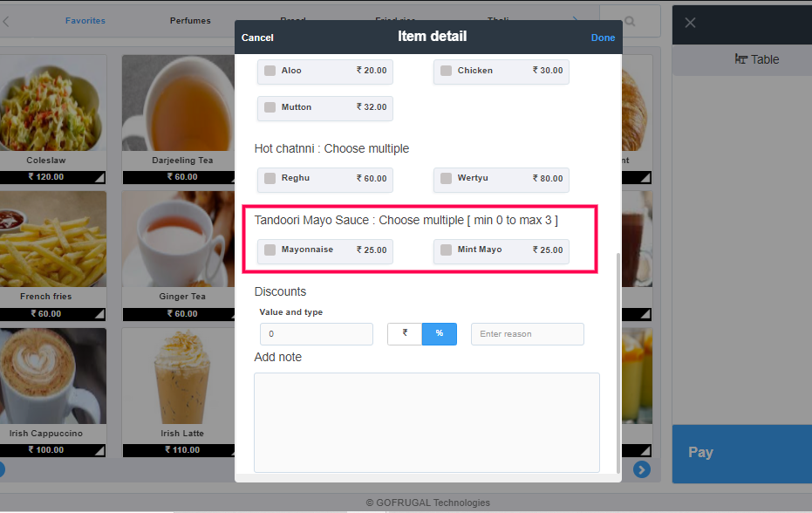Click the previous categories arrow

coord(6,21)
